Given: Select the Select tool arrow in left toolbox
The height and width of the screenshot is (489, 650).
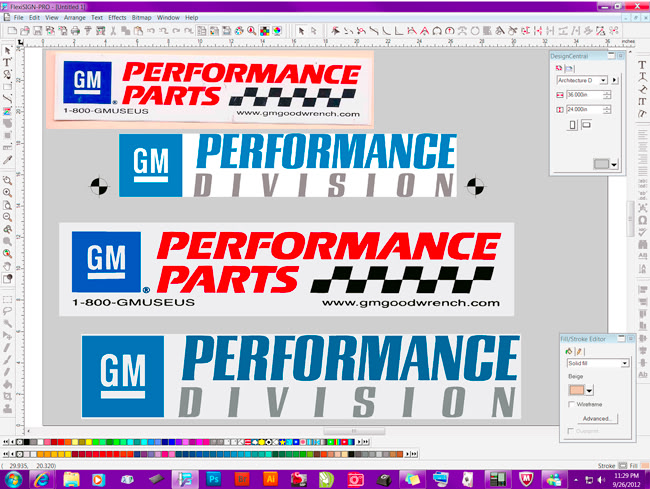Looking at the screenshot, I should point(7,51).
